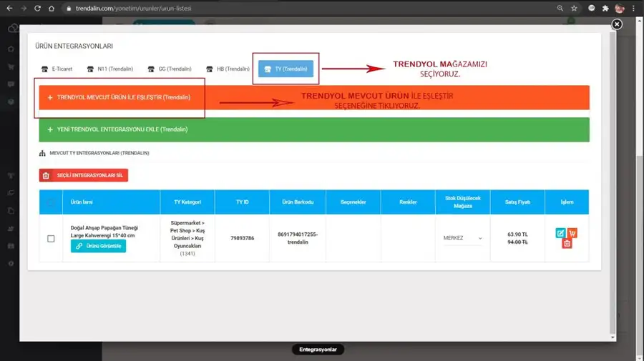
Task: Bookmark the page with the star icon
Action: point(574,8)
